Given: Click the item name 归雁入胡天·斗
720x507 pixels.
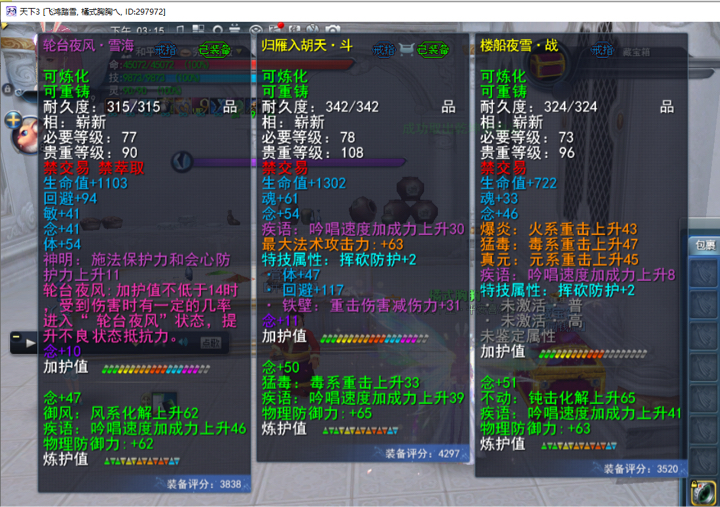Looking at the screenshot, I should click(x=307, y=45).
